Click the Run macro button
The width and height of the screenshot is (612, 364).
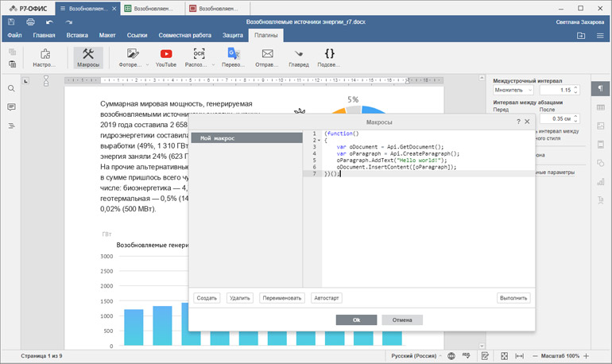click(513, 298)
